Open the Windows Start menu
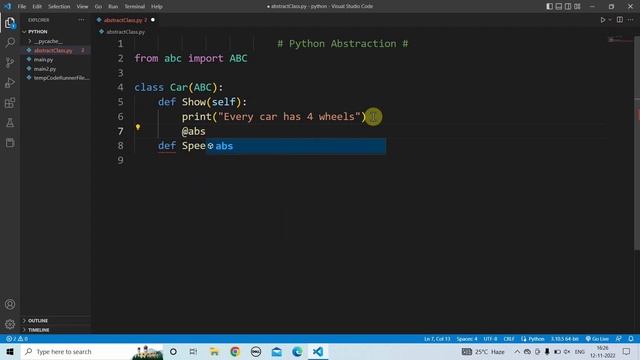Screen dimensions: 640x360 [10, 351]
